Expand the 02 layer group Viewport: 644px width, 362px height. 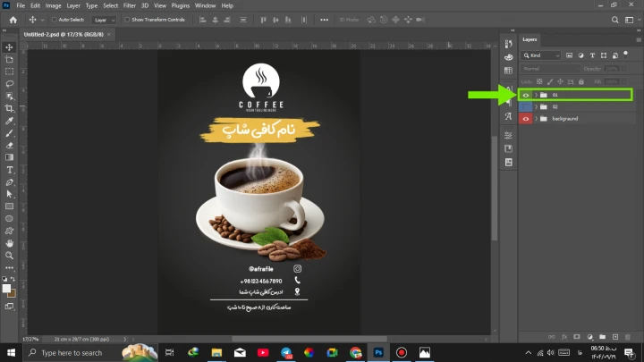tap(536, 106)
